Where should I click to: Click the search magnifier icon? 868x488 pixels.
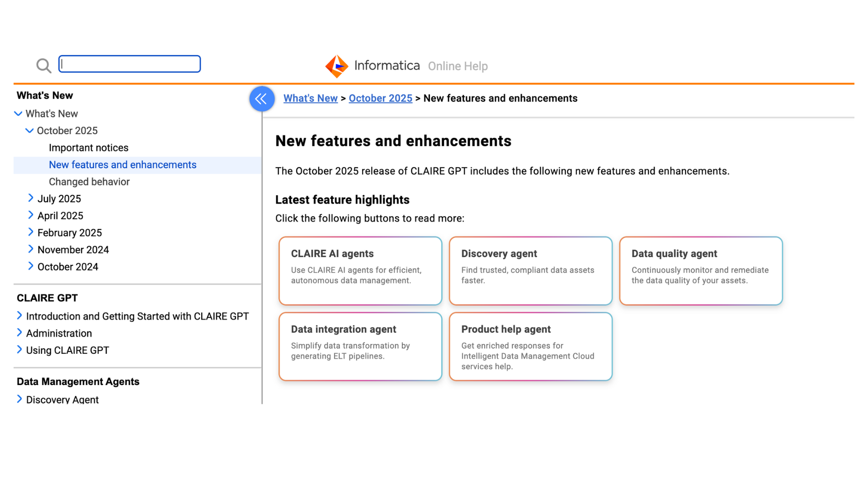[x=43, y=66]
